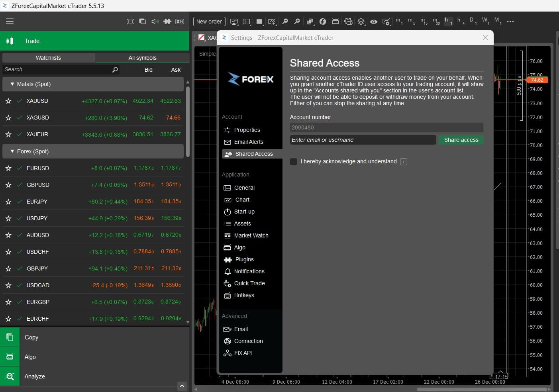Open the more timeframes ellipsis menu
This screenshot has width=559, height=392.
pos(510,22)
